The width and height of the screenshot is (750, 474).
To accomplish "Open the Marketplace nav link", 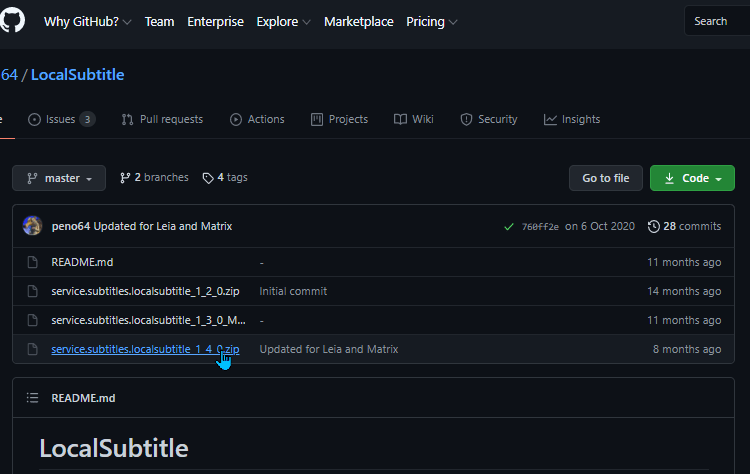I will (x=359, y=22).
